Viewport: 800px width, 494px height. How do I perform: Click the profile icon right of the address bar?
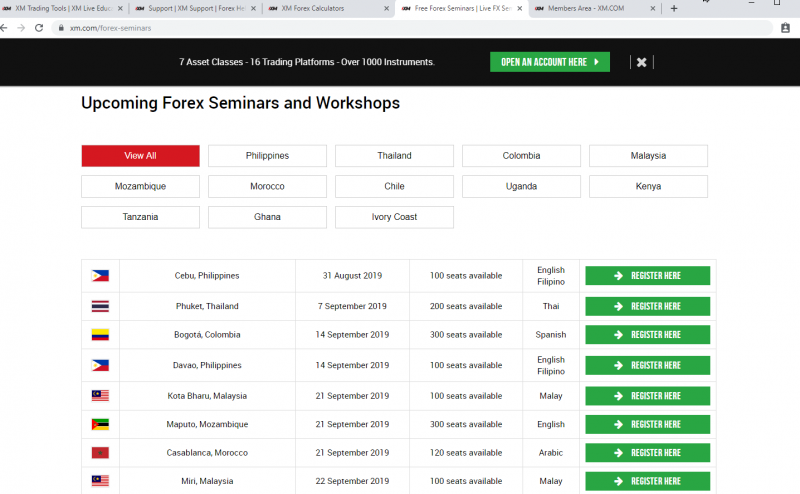785,28
